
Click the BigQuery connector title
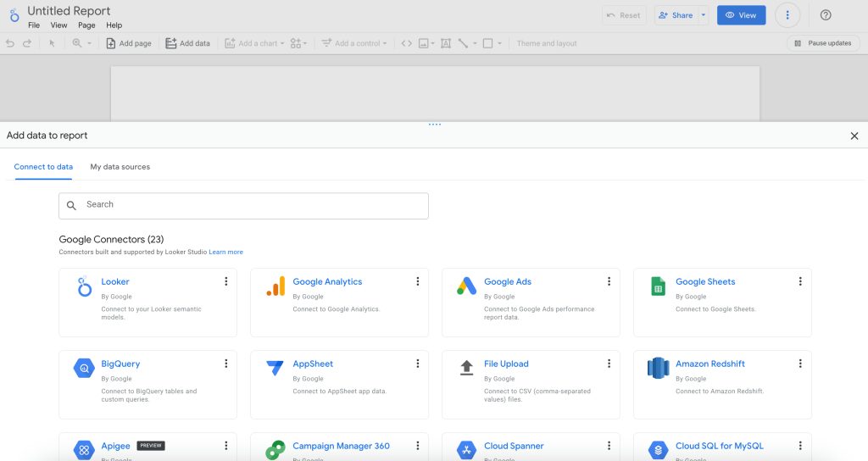coord(120,364)
